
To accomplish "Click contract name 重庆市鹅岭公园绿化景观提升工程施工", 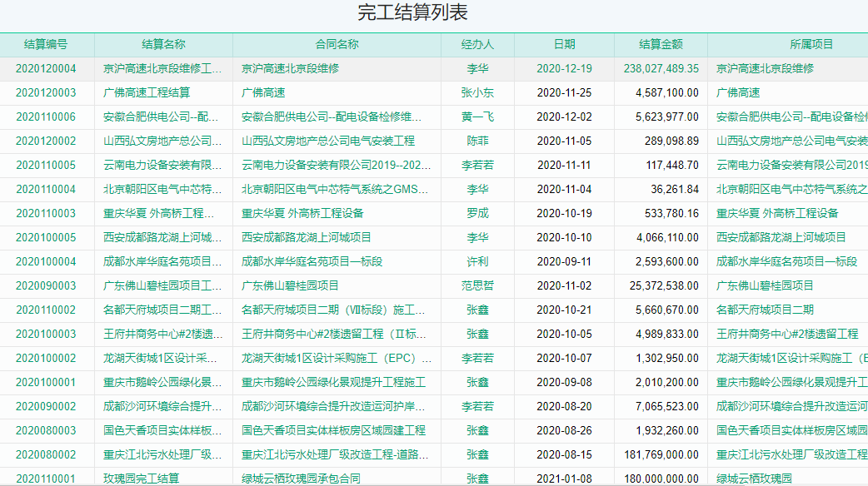I will point(333,383).
